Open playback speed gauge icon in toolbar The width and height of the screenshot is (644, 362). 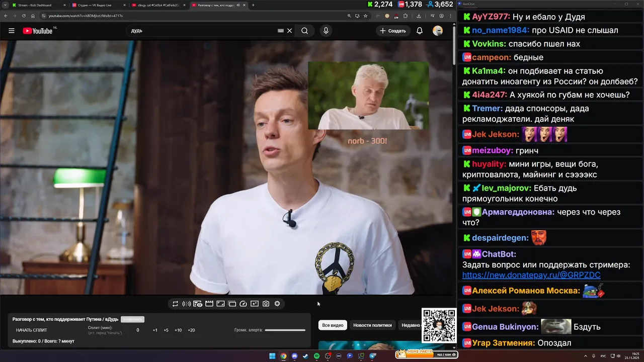[x=243, y=304]
